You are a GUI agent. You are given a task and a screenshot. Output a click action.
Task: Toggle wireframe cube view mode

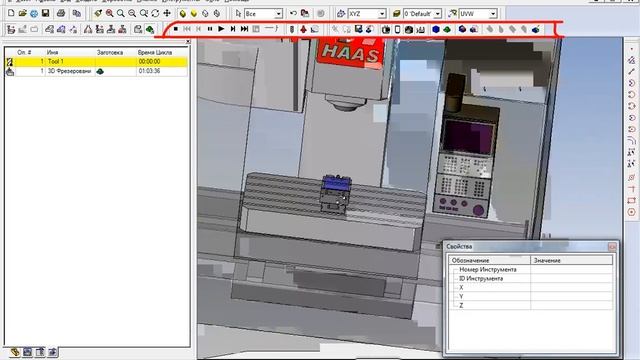(x=205, y=13)
